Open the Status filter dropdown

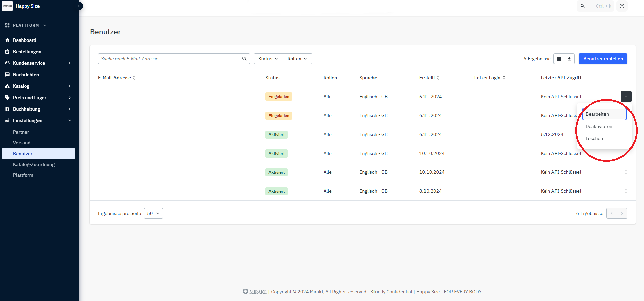[268, 59]
